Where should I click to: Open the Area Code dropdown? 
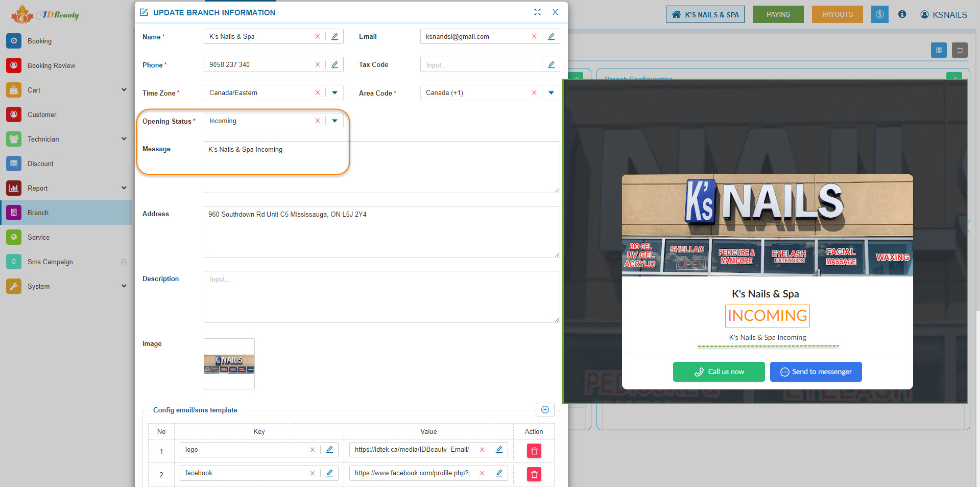point(552,92)
